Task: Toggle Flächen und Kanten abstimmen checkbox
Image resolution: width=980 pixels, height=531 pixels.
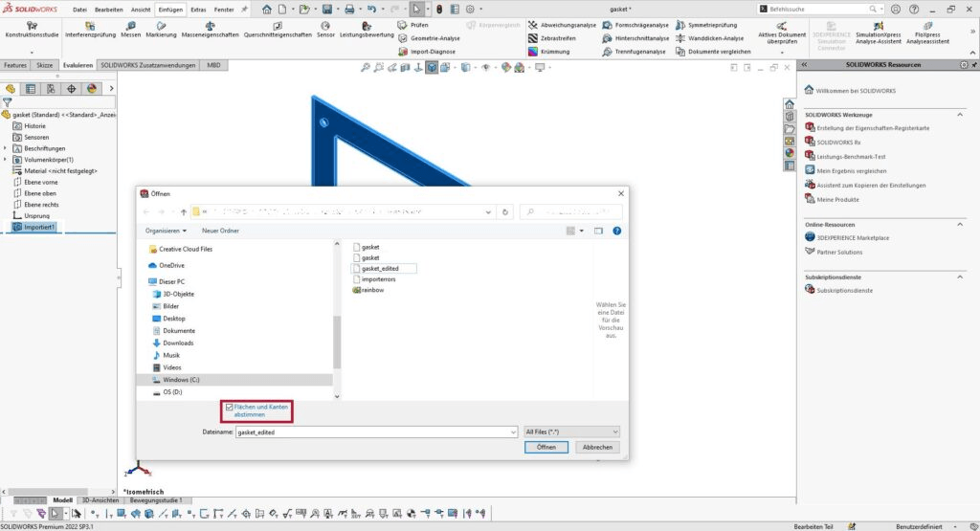Action: 229,407
